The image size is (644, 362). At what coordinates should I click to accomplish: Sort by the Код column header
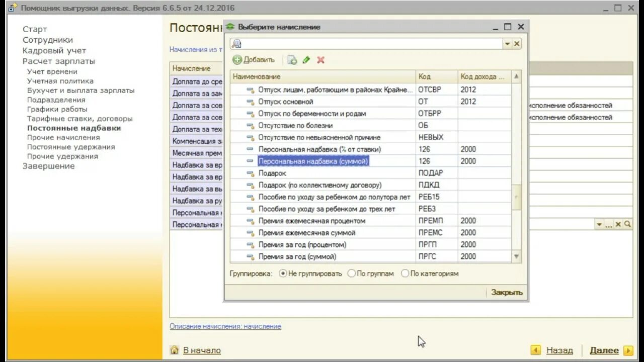pyautogui.click(x=437, y=76)
